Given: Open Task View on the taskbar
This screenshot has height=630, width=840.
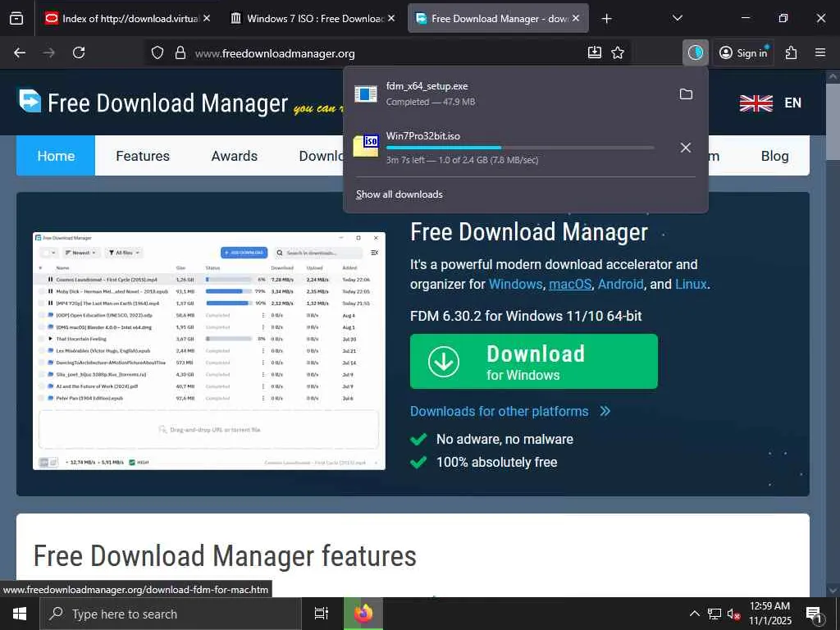Looking at the screenshot, I should pyautogui.click(x=322, y=614).
